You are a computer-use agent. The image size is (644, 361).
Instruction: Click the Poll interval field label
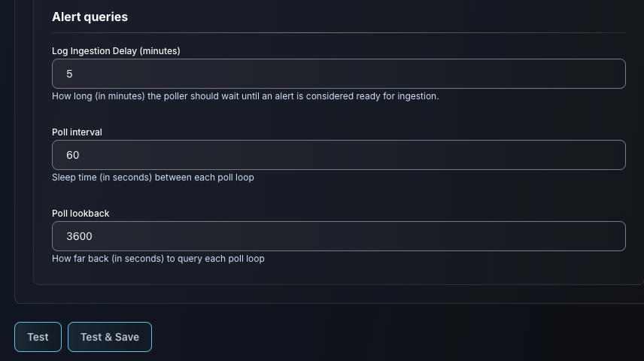click(77, 132)
